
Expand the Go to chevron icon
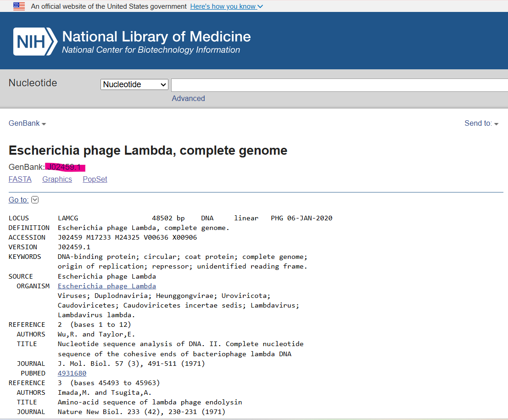(x=35, y=200)
